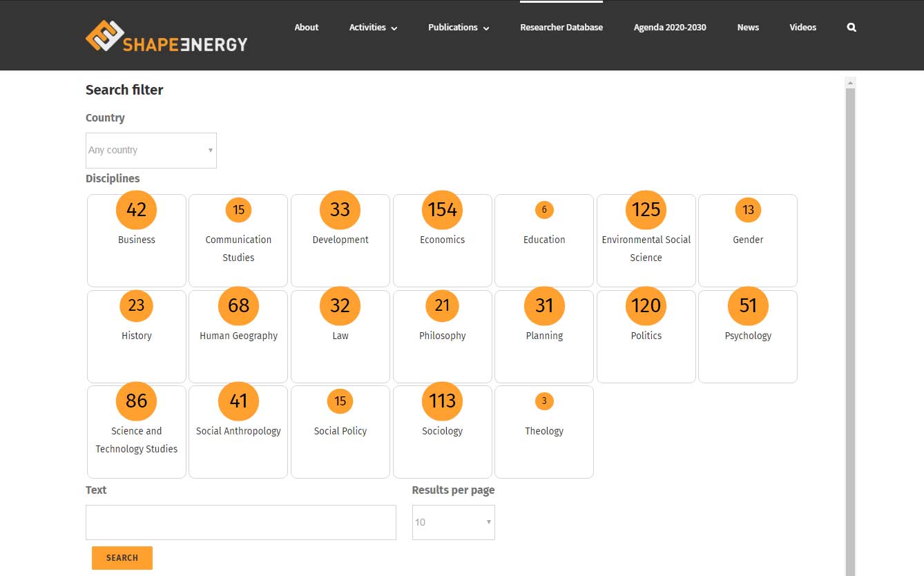Image resolution: width=924 pixels, height=576 pixels.
Task: Click the 15 bubble above Communication Studies
Action: (x=238, y=210)
